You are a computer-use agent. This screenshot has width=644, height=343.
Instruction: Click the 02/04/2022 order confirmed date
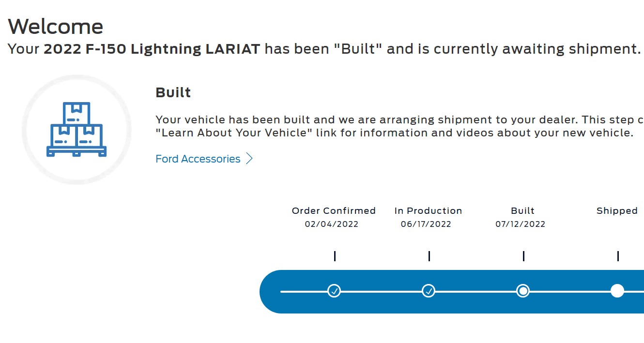pos(332,224)
